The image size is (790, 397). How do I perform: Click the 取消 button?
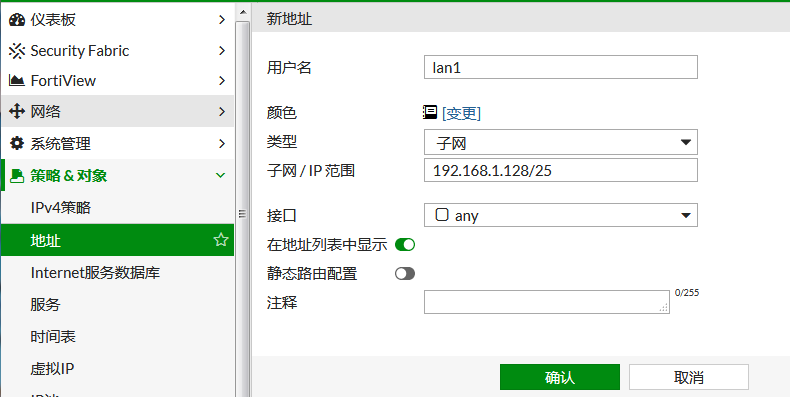[x=689, y=377]
